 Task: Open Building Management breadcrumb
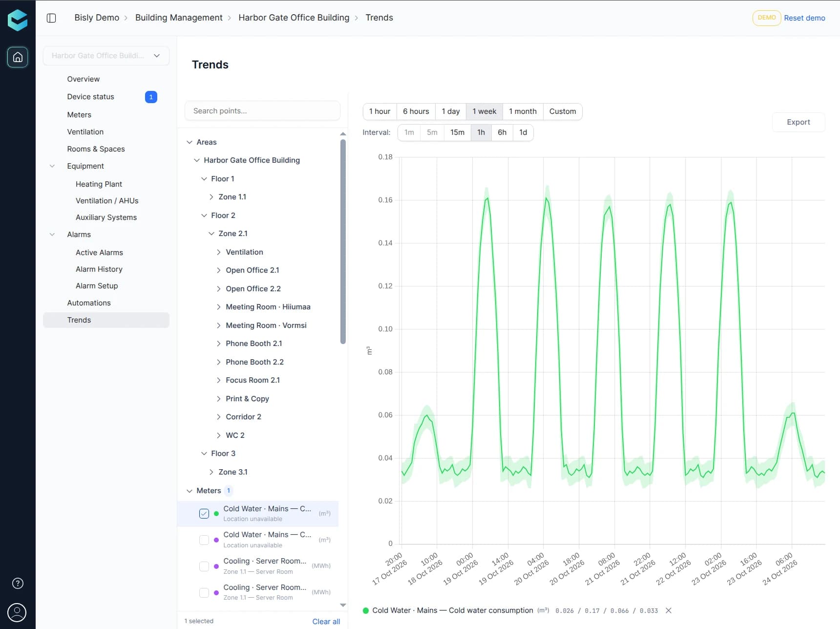click(x=179, y=18)
